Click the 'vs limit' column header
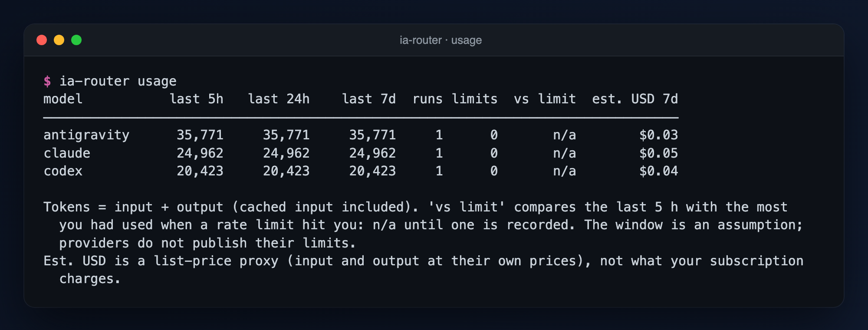 pos(545,99)
